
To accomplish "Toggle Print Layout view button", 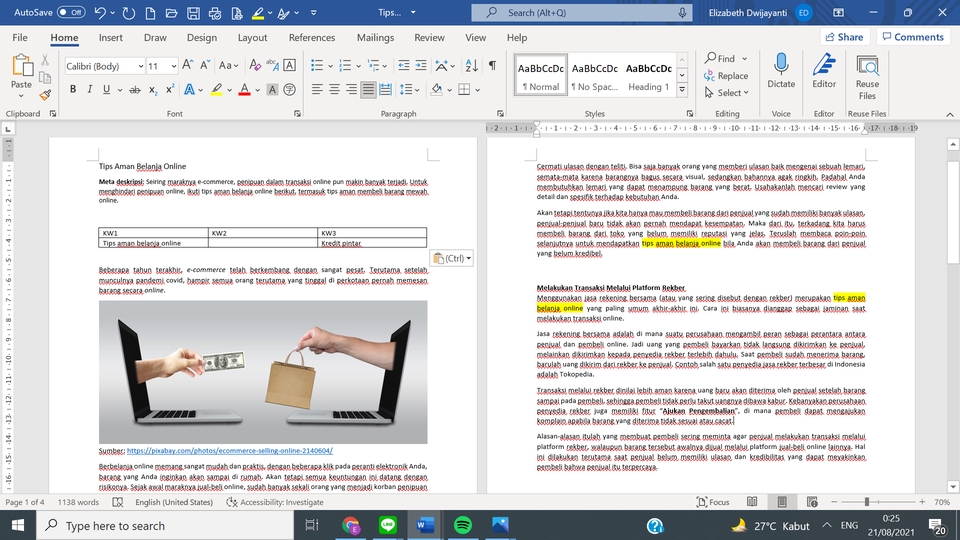I will tap(782, 502).
